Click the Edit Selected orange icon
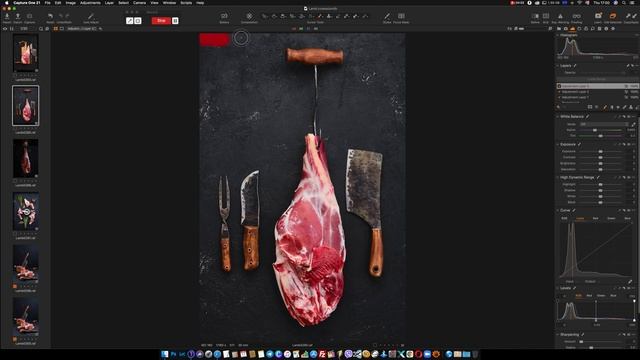This screenshot has width=640, height=360. point(613,16)
